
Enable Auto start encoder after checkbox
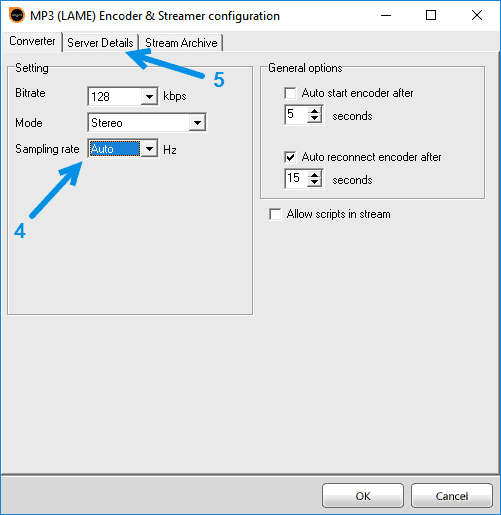point(290,93)
